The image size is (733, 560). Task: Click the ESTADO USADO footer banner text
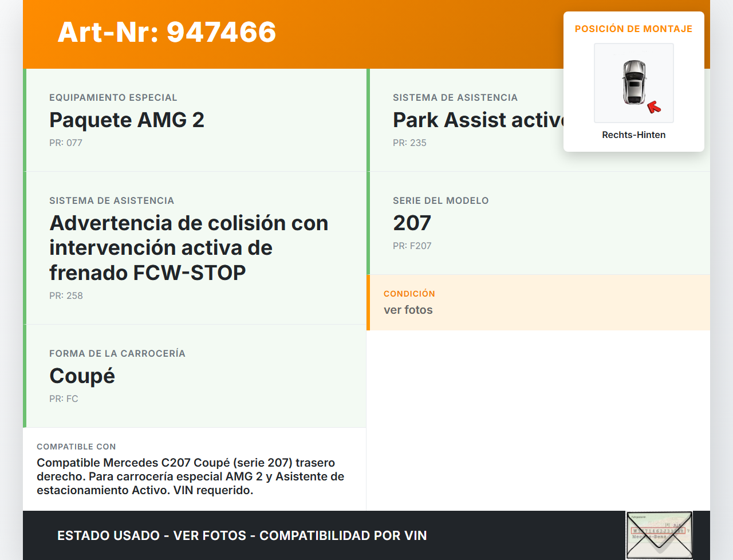(242, 536)
